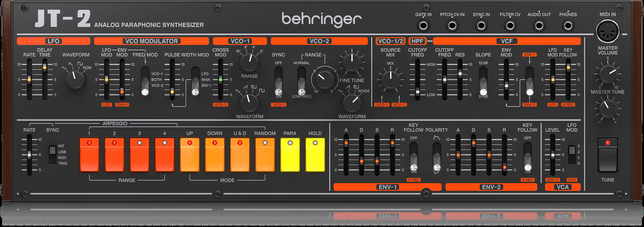Switch the freq mod VCO-1/BOTH/VCO-2 selector
Image resolution: width=644 pixels, height=227 pixels.
[145, 80]
